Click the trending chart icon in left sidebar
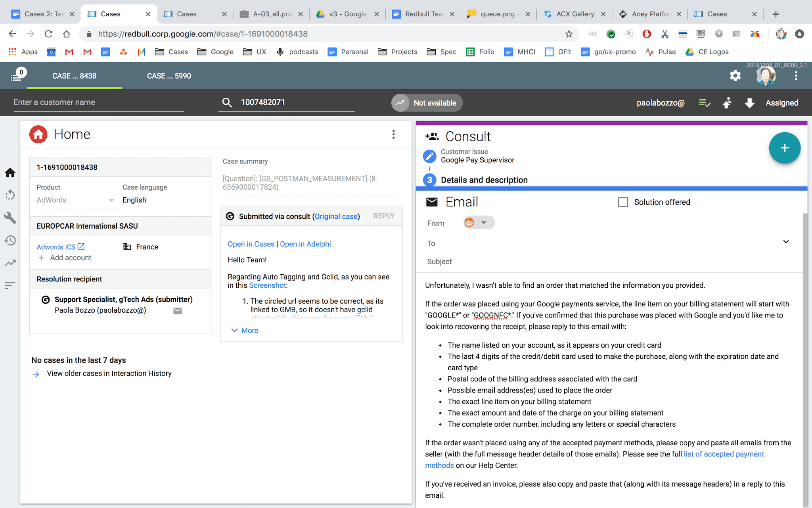Viewport: 812px width, 508px height. (10, 263)
